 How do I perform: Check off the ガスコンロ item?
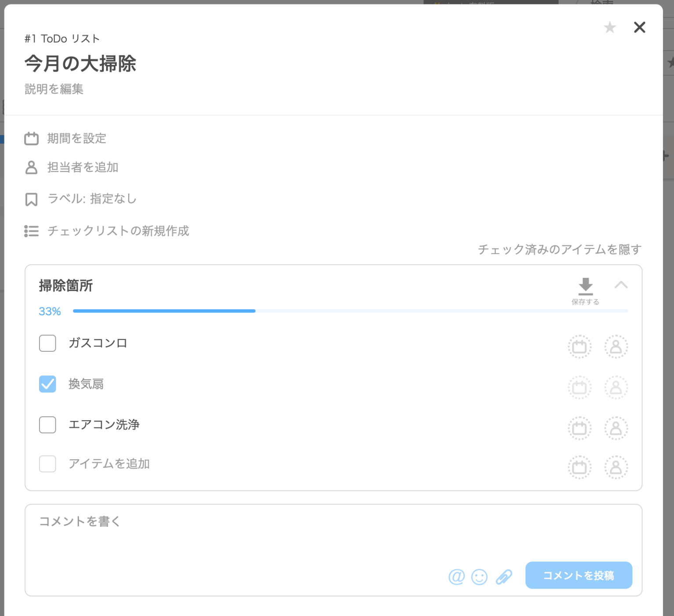[47, 343]
